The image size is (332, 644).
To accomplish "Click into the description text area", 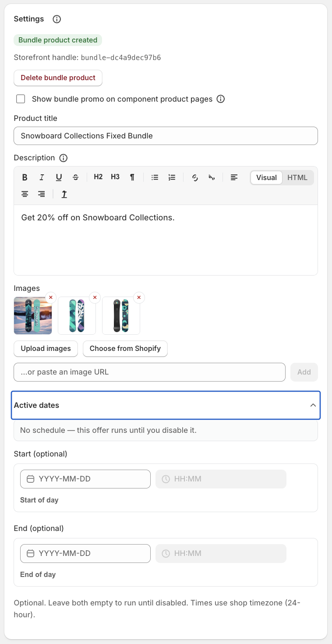I will (x=166, y=240).
